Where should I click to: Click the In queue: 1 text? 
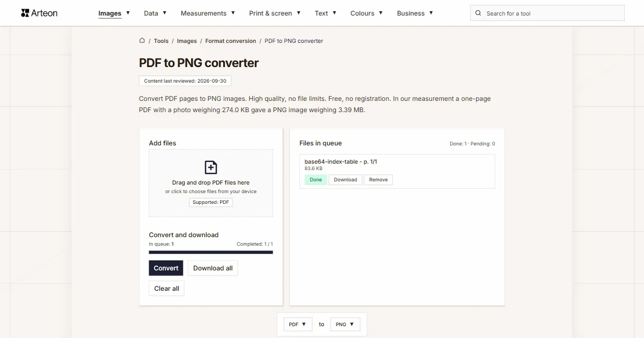pos(162,244)
